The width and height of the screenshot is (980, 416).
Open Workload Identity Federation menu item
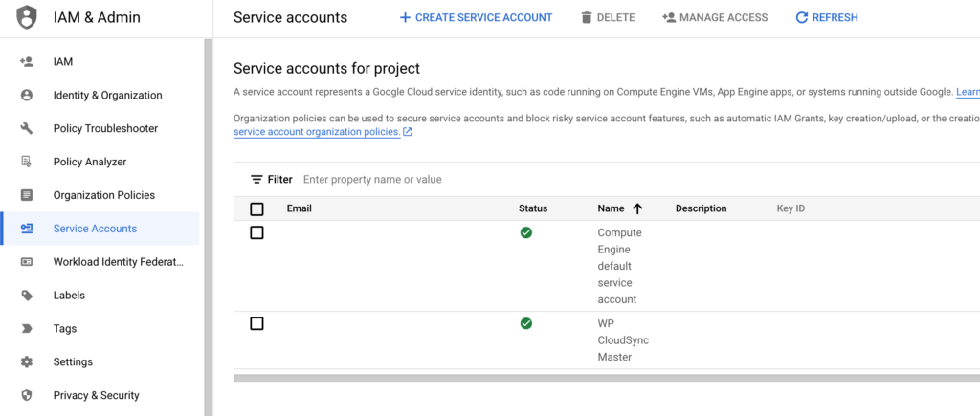pyautogui.click(x=118, y=262)
